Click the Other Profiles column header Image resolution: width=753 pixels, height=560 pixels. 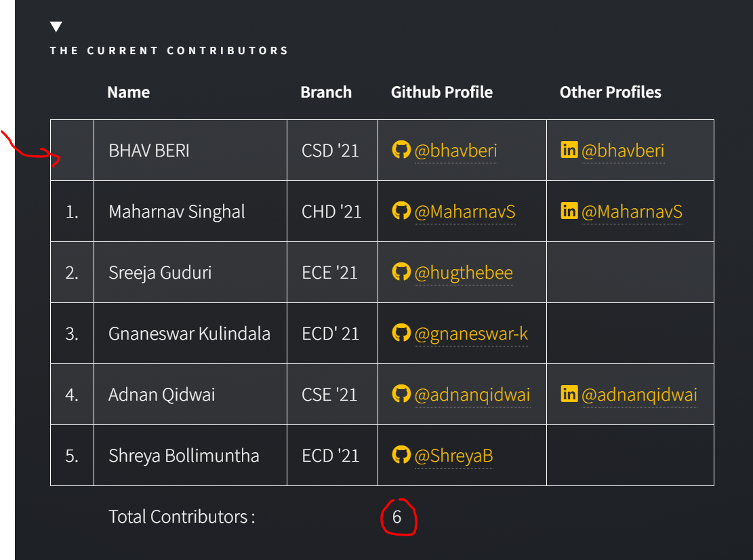(610, 92)
